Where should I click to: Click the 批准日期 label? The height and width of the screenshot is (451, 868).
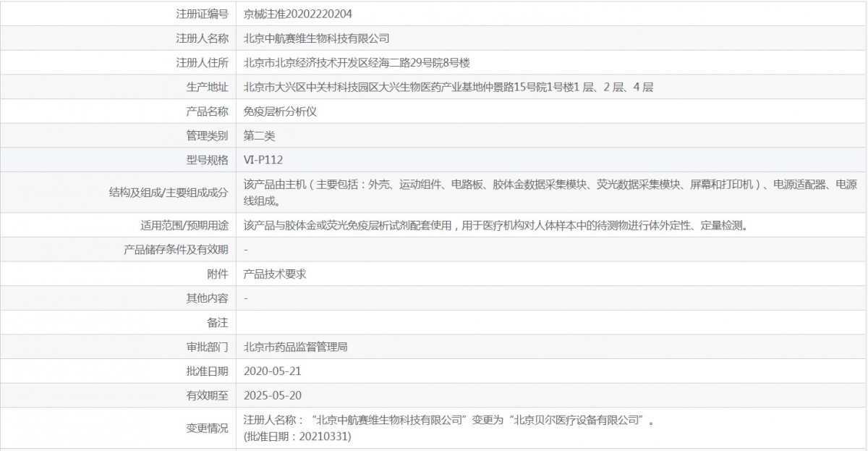click(207, 371)
